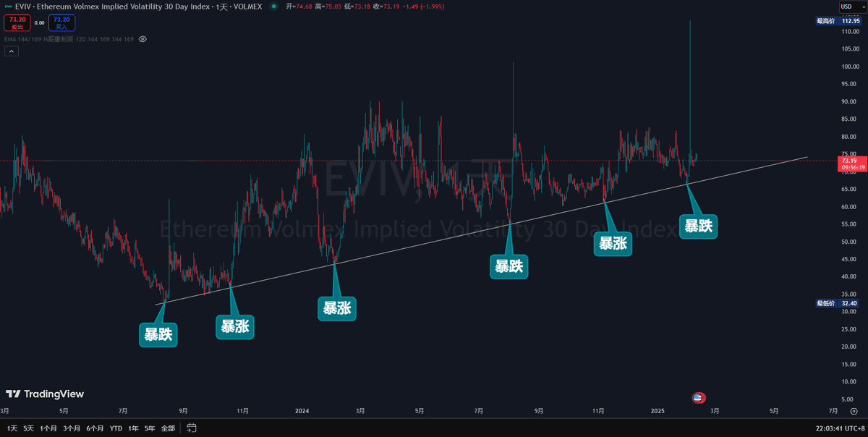Click the 73.20 卖出 sell button

point(17,22)
